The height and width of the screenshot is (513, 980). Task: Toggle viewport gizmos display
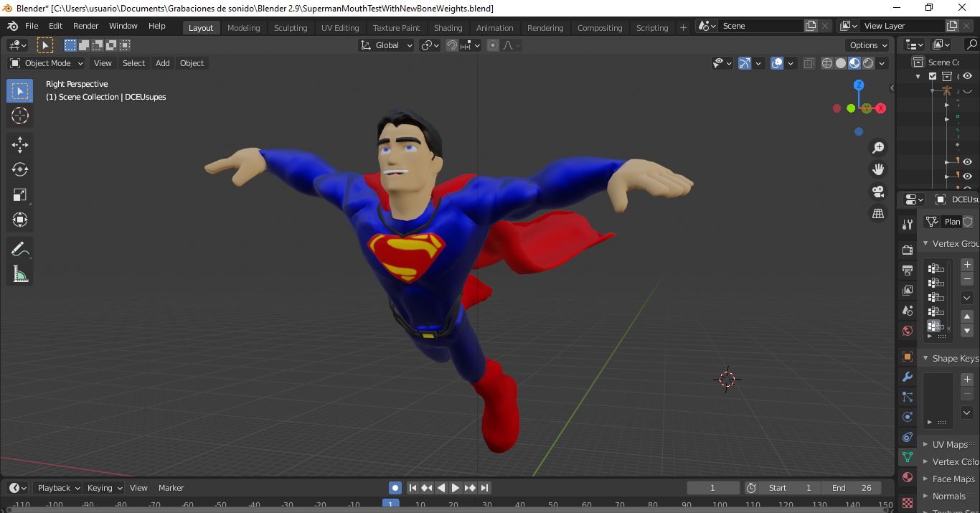point(745,63)
